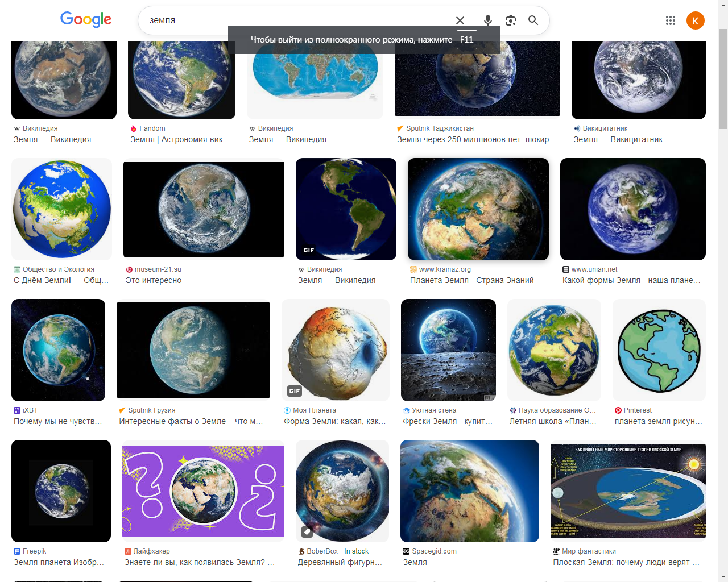Viewport: 728px width, 582px height.
Task: Open the Pinterest cartoon Earth drawing
Action: tap(659, 350)
